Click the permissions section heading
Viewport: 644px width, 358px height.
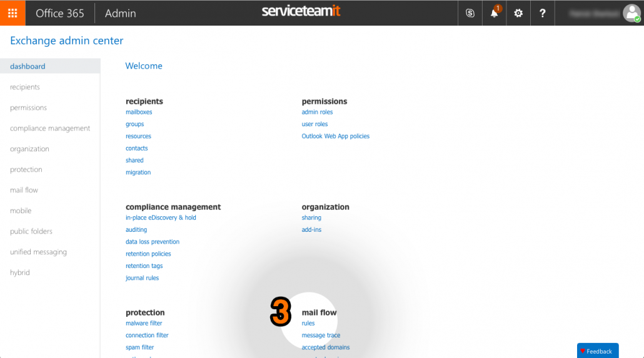pos(325,101)
